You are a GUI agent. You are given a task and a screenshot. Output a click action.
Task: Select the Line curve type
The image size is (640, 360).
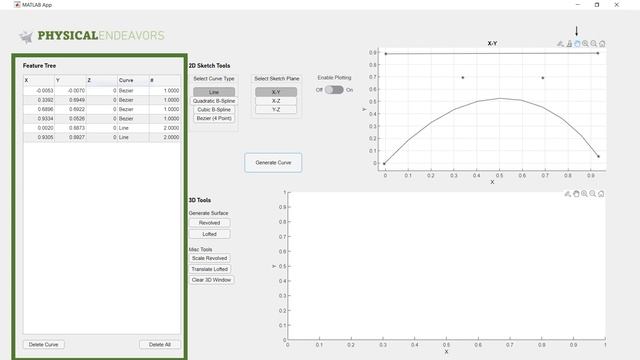pos(214,92)
